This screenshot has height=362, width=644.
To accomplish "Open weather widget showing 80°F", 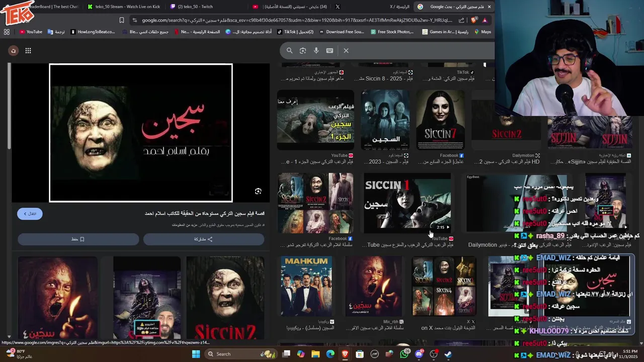I will point(19,354).
